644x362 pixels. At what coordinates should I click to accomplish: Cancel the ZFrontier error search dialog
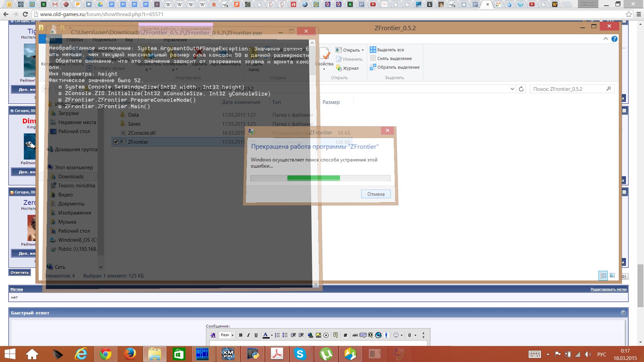pos(376,194)
